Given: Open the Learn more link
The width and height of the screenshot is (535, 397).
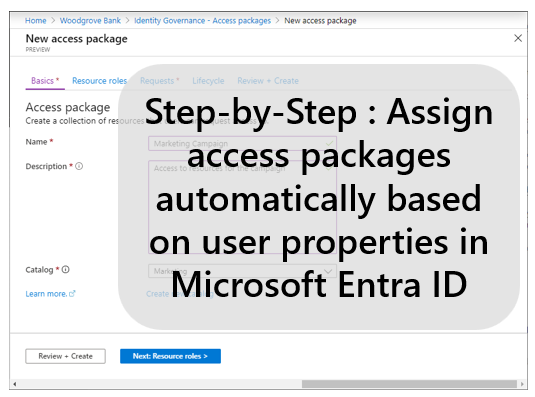Looking at the screenshot, I should point(50,294).
